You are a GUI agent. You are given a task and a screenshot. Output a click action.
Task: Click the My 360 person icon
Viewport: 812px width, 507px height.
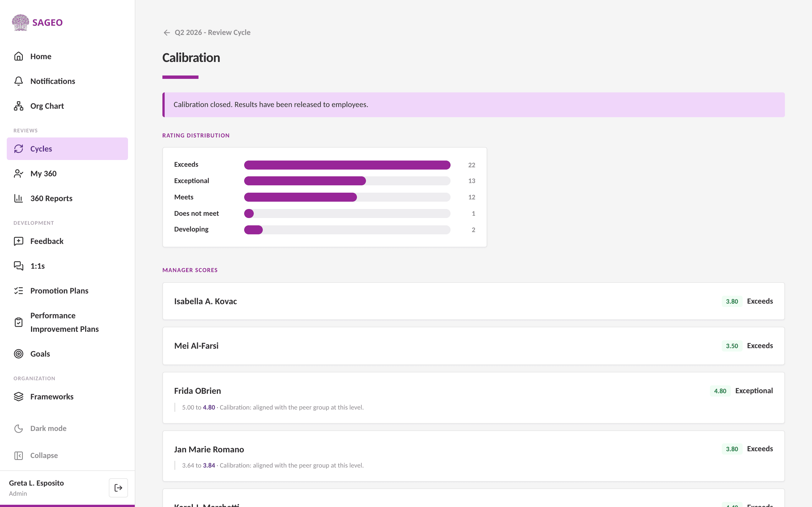(x=18, y=174)
